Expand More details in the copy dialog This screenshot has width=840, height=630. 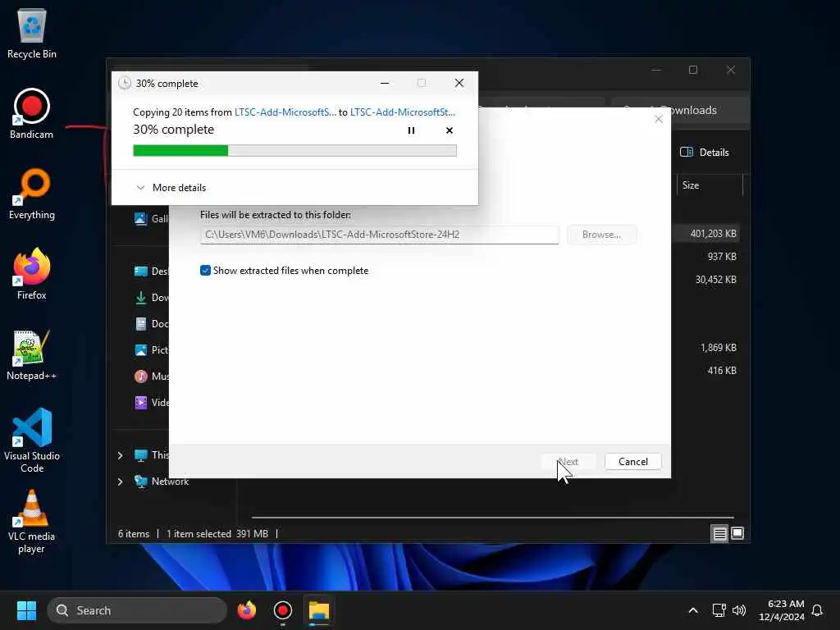pyautogui.click(x=171, y=188)
